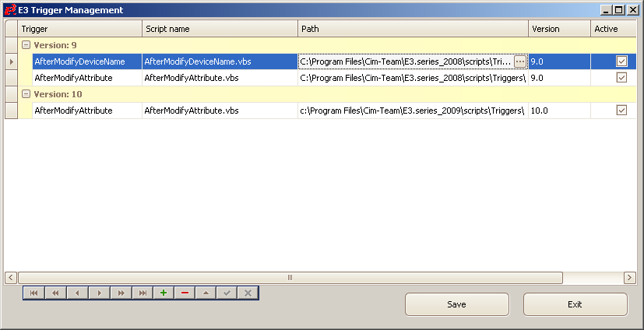Click the Exit button
This screenshot has height=330, width=644.
[x=575, y=304]
